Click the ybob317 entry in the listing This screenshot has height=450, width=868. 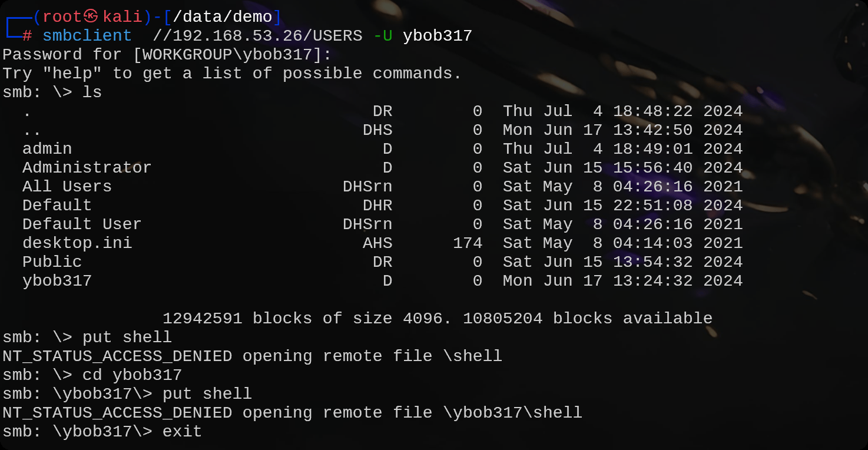(57, 281)
